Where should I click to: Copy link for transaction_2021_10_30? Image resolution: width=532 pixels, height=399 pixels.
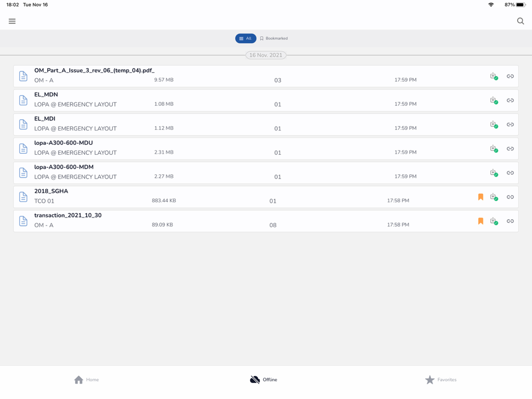coord(510,221)
